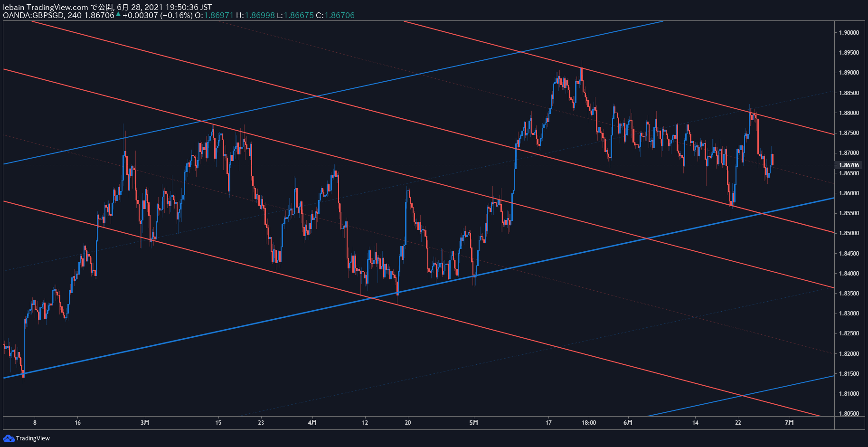
Task: Click the 1.84000 price axis label
Action: pos(849,274)
